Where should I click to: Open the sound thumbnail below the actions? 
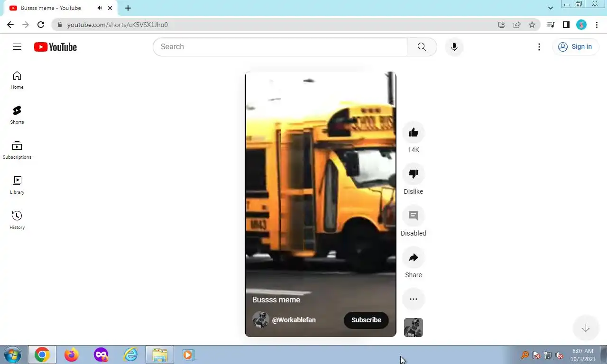coord(414,328)
